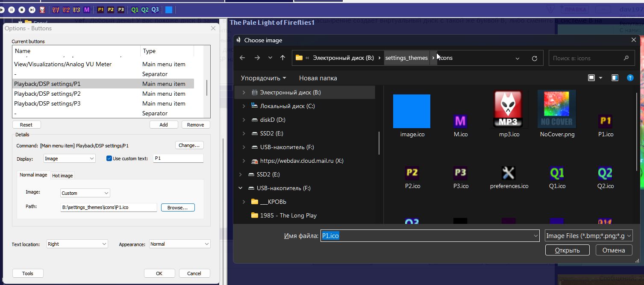The height and width of the screenshot is (285, 644).
Task: Switch to the Hot image tab
Action: [x=62, y=176]
